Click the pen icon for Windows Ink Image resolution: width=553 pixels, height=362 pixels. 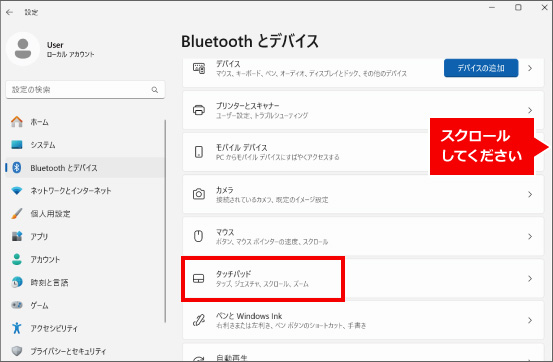pos(199,320)
